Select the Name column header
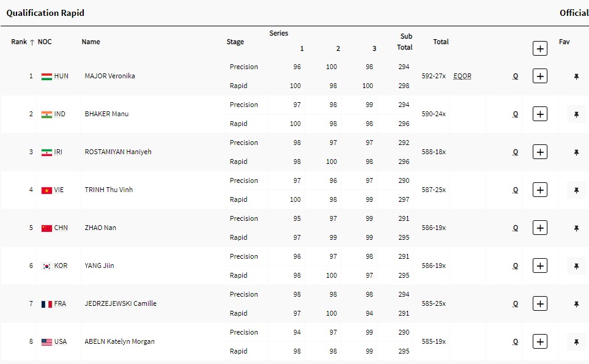 [x=91, y=42]
